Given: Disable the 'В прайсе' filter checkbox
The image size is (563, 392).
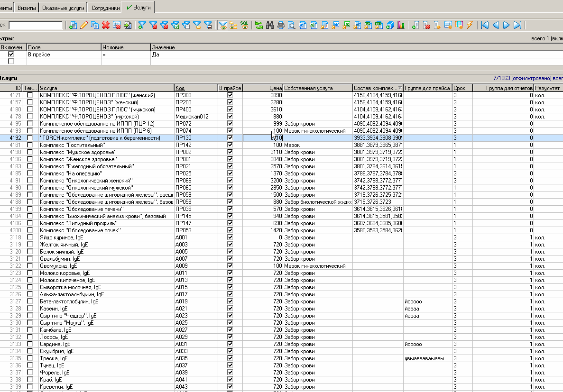Looking at the screenshot, I should click(x=11, y=55).
